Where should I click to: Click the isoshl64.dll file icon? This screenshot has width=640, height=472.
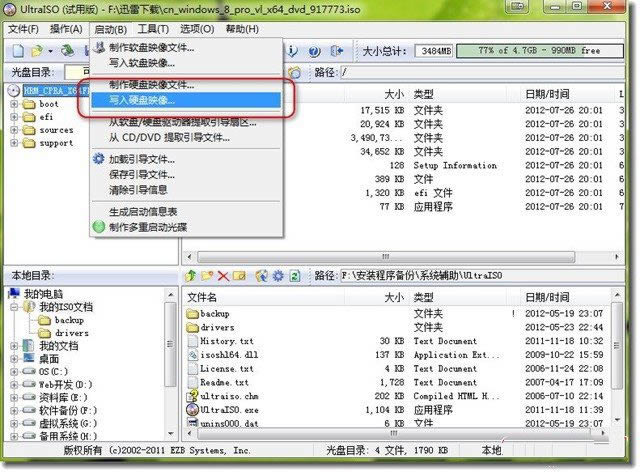[x=193, y=355]
